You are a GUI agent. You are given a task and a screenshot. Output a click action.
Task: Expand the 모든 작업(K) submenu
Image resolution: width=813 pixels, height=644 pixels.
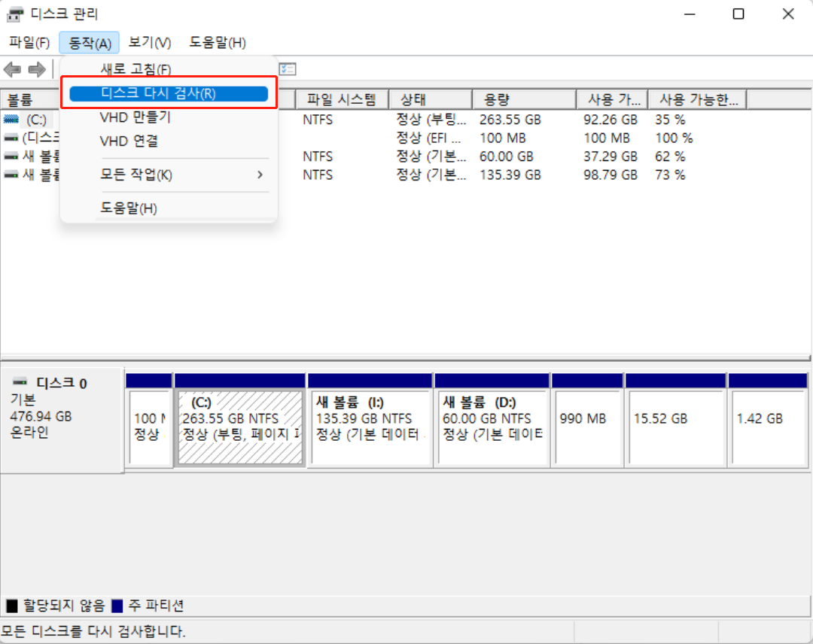[151, 174]
